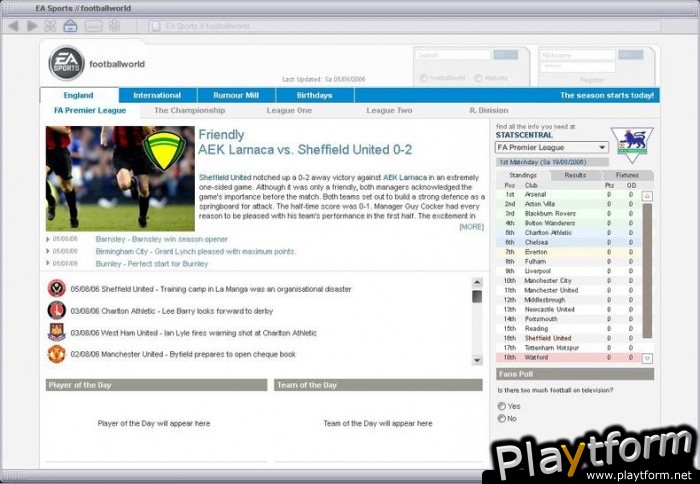
Task: Select the R. Division sub-tab
Action: click(x=489, y=110)
